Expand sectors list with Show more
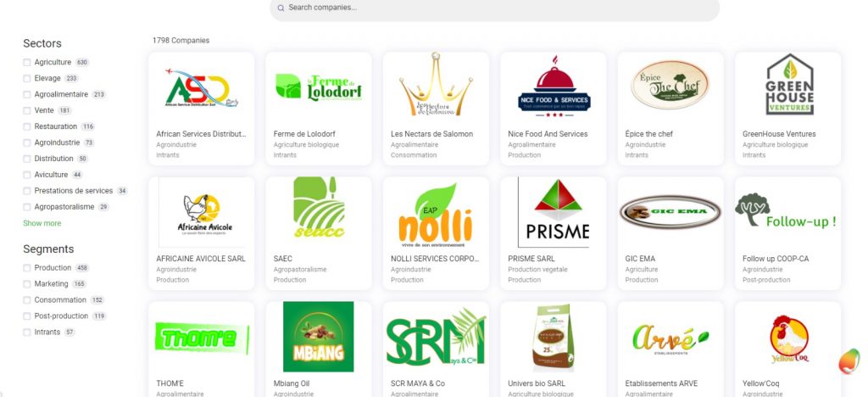The height and width of the screenshot is (397, 868). tap(42, 223)
